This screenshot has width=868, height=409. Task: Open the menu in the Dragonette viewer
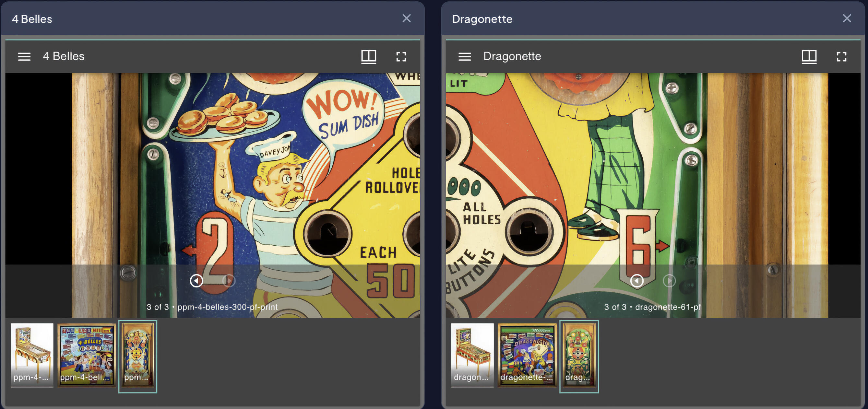point(464,57)
